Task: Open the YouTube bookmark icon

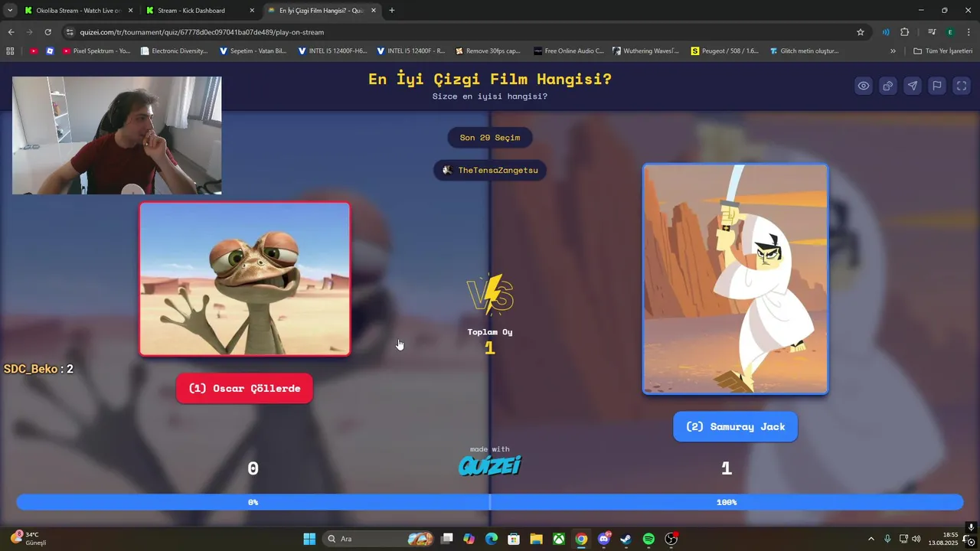Action: pyautogui.click(x=34, y=51)
